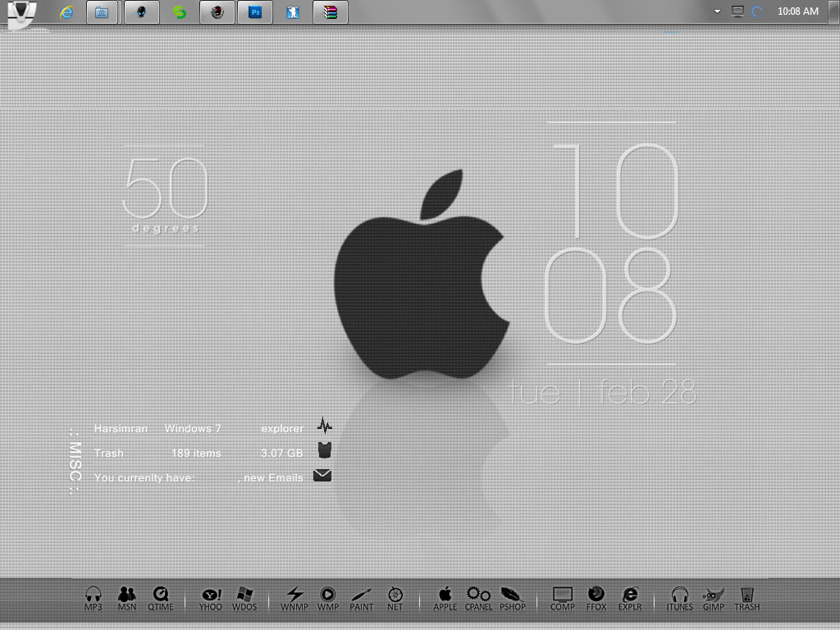Screen dimensions: 840x630
Task: Select the PAINT dock icon
Action: pos(361,595)
